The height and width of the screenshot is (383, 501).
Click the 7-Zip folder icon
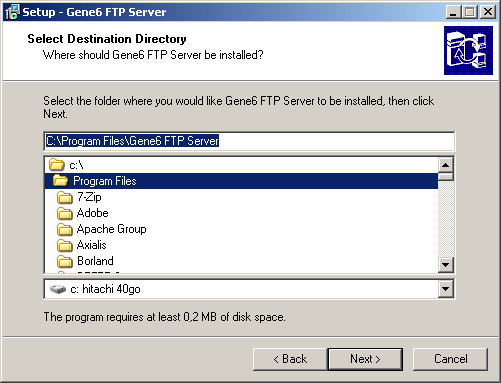tap(64, 197)
